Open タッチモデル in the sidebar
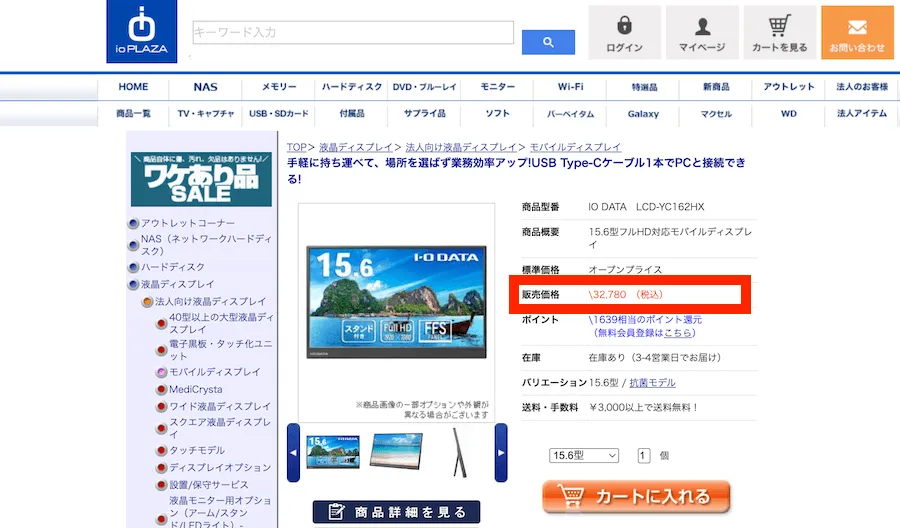900x528 pixels. tap(197, 450)
